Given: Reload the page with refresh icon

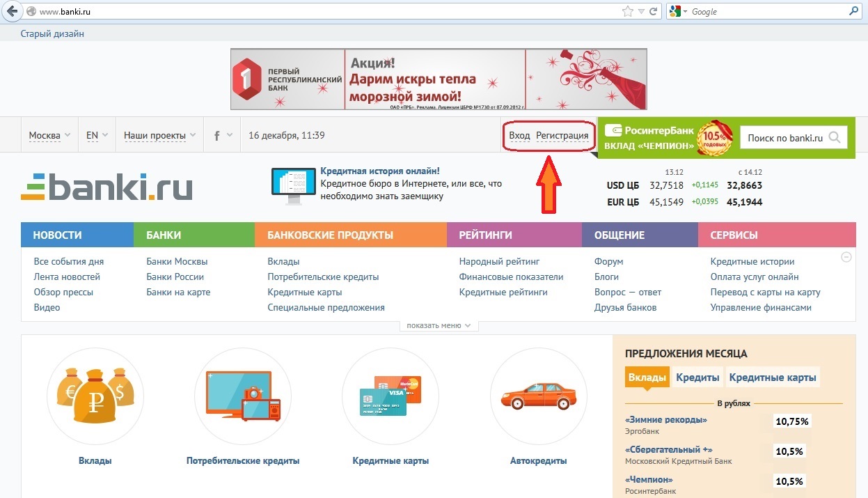Looking at the screenshot, I should point(654,11).
